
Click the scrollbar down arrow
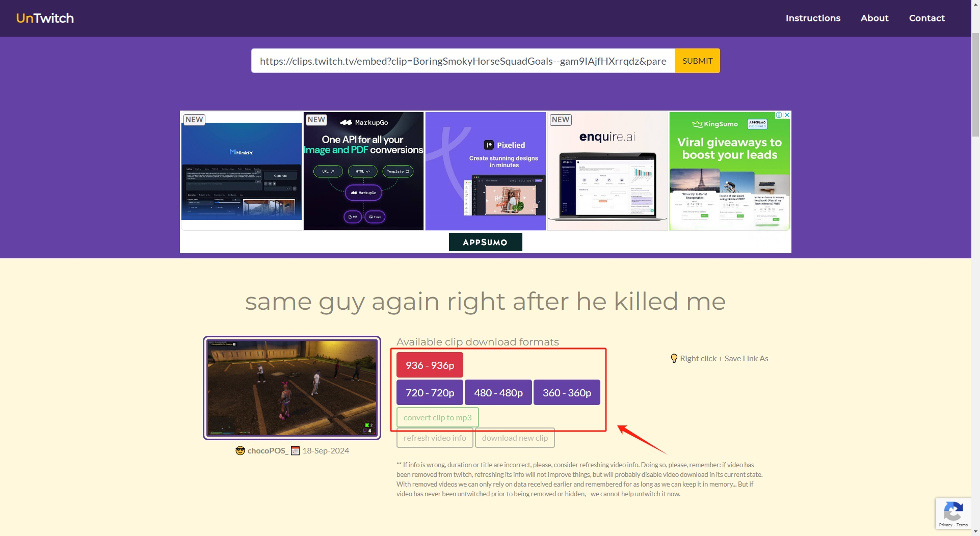[x=975, y=532]
